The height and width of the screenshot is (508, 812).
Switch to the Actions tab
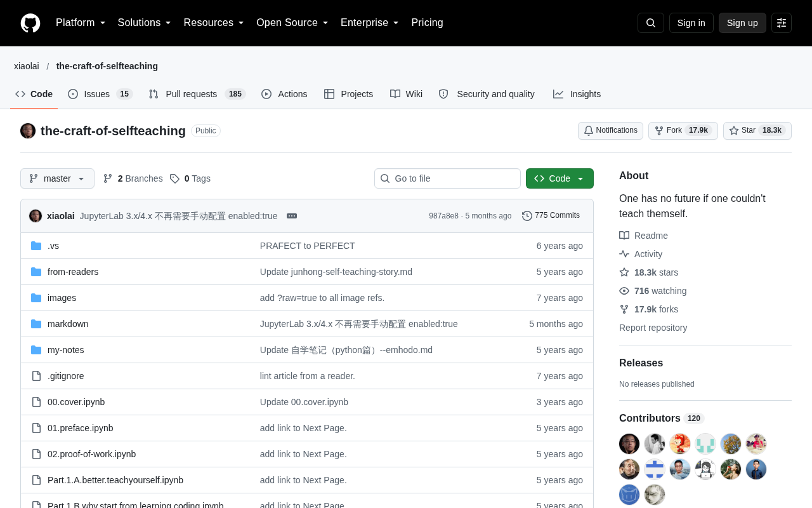point(284,94)
